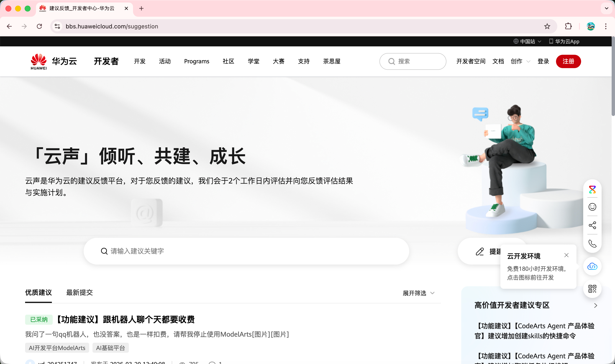Close the 云开发环境 tooltip popup
This screenshot has height=364, width=615.
pos(566,255)
